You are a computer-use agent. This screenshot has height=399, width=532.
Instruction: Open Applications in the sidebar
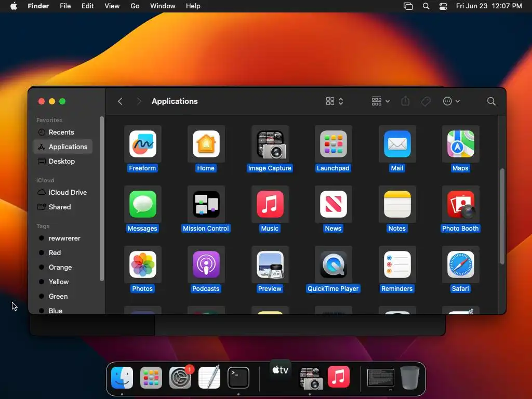63,147
